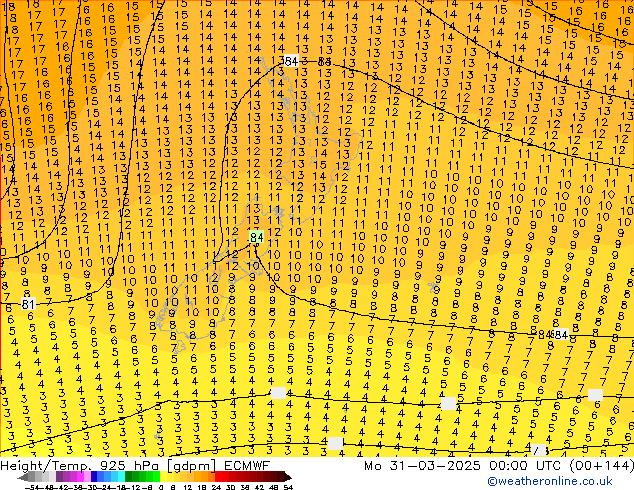Click the yellow zero-degree swatch in legend

click(163, 477)
